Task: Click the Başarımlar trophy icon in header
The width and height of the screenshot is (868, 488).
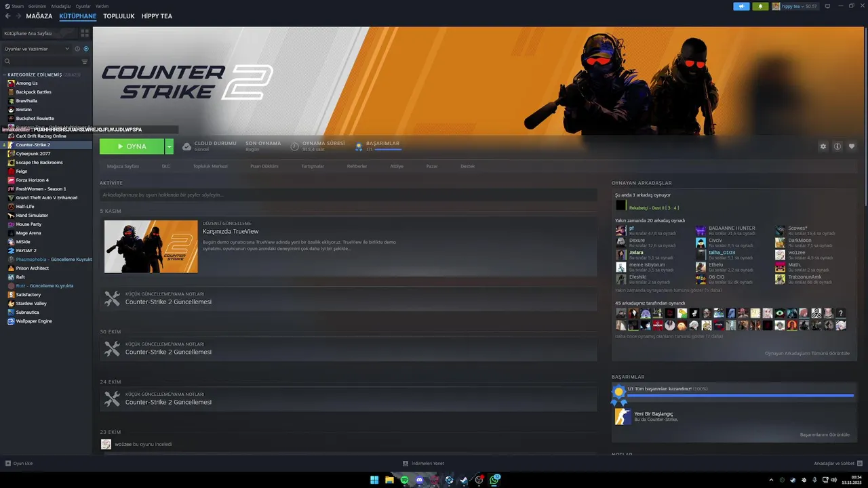Action: pos(359,146)
